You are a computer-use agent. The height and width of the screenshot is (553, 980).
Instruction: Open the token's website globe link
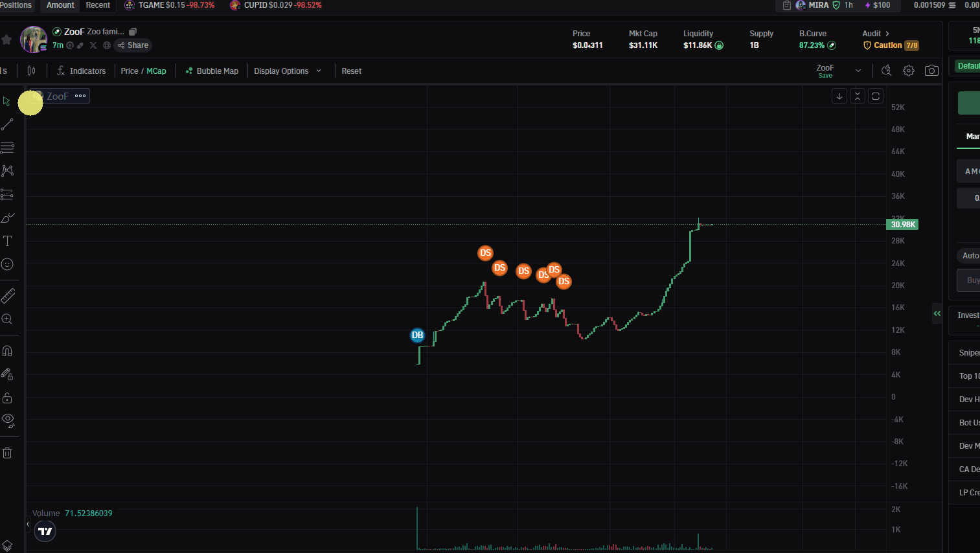(x=107, y=45)
